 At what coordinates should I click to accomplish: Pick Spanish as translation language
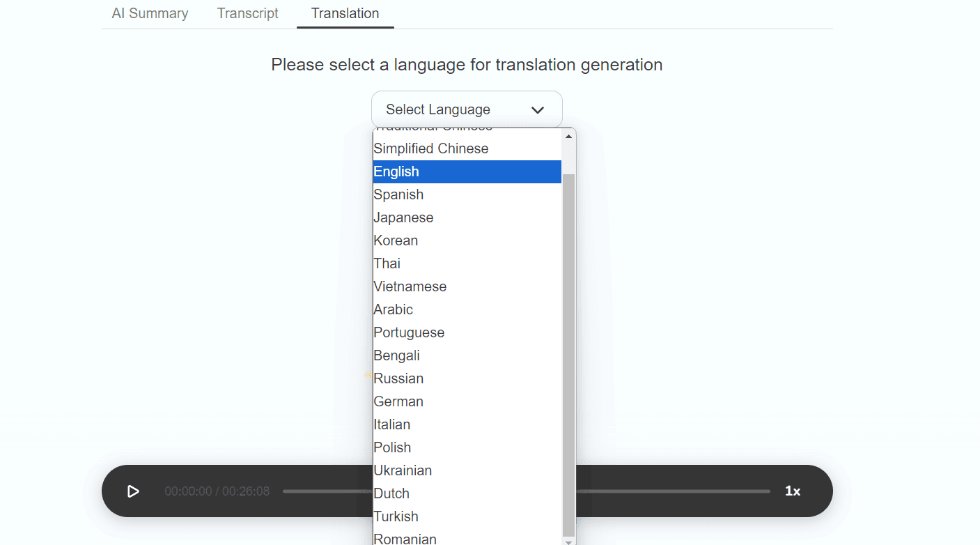[398, 194]
